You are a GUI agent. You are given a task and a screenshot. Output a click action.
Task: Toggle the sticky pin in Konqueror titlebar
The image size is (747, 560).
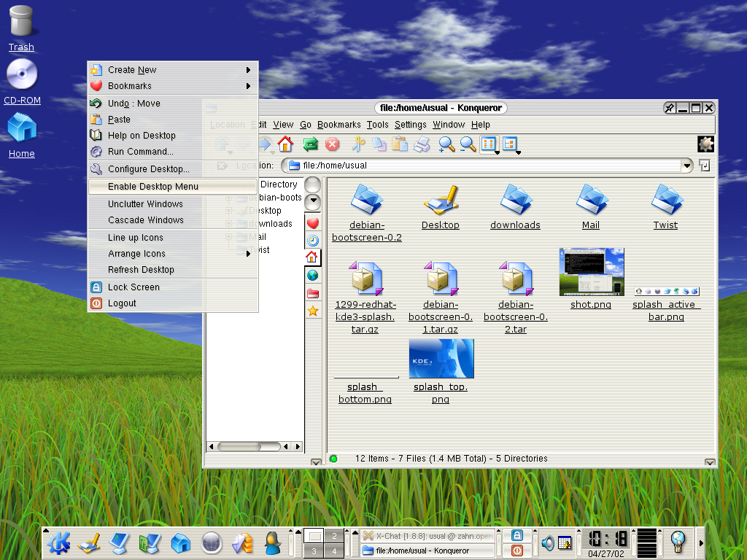click(x=670, y=108)
